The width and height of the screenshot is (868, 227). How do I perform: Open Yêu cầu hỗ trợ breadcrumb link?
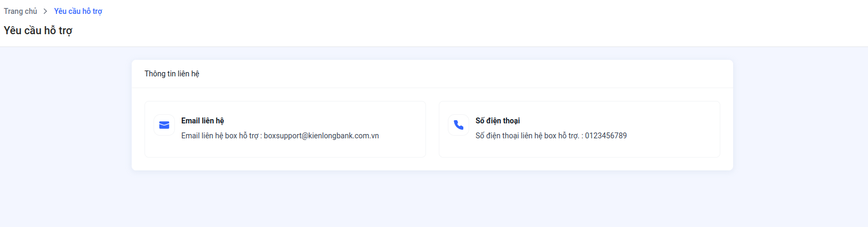[x=78, y=11]
